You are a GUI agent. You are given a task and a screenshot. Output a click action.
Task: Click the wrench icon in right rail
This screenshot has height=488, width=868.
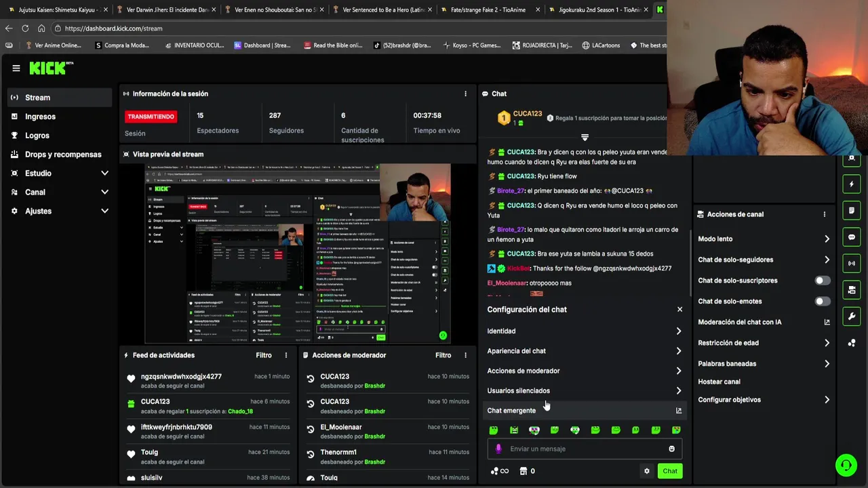coord(852,317)
